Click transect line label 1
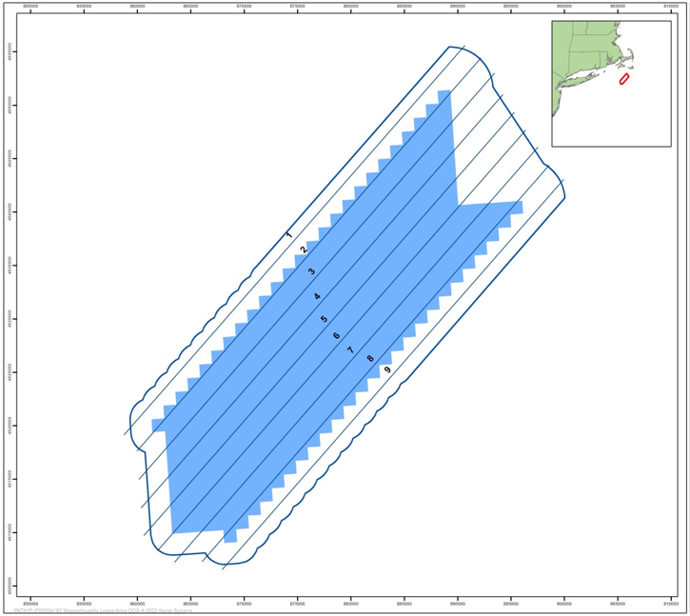This screenshot has height=616, width=690. click(x=289, y=234)
